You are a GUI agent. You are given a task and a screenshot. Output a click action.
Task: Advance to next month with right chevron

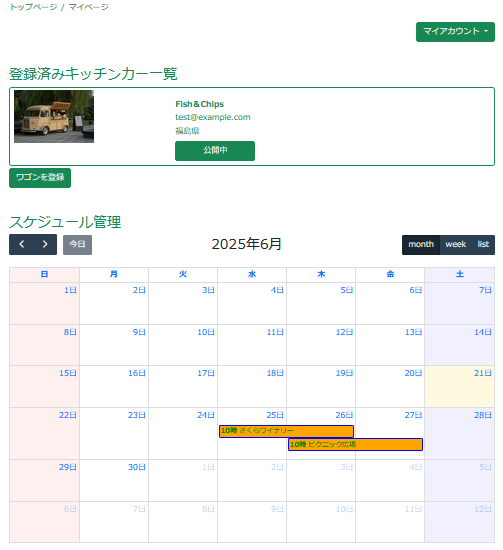45,244
